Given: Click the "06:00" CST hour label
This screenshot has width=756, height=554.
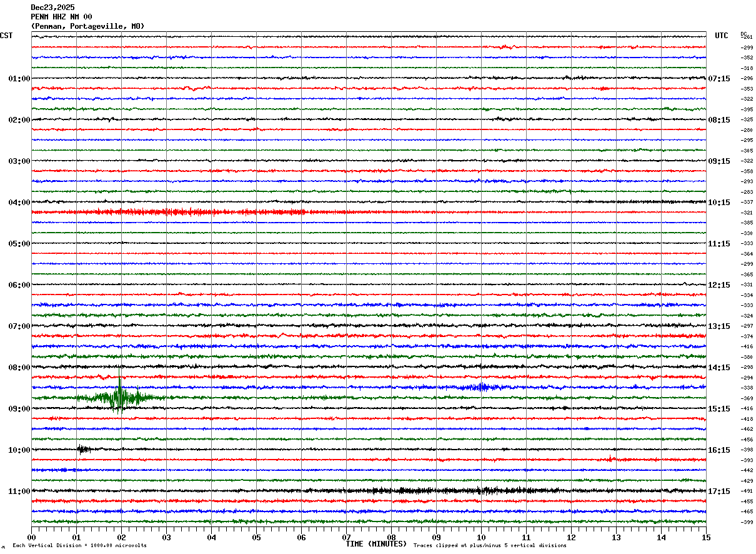Looking at the screenshot, I should point(19,285).
